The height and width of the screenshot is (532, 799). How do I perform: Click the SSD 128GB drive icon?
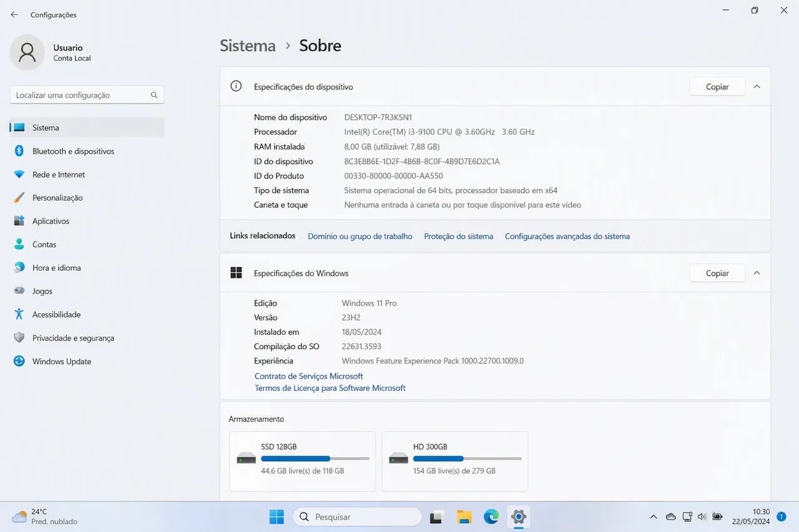[x=247, y=459]
